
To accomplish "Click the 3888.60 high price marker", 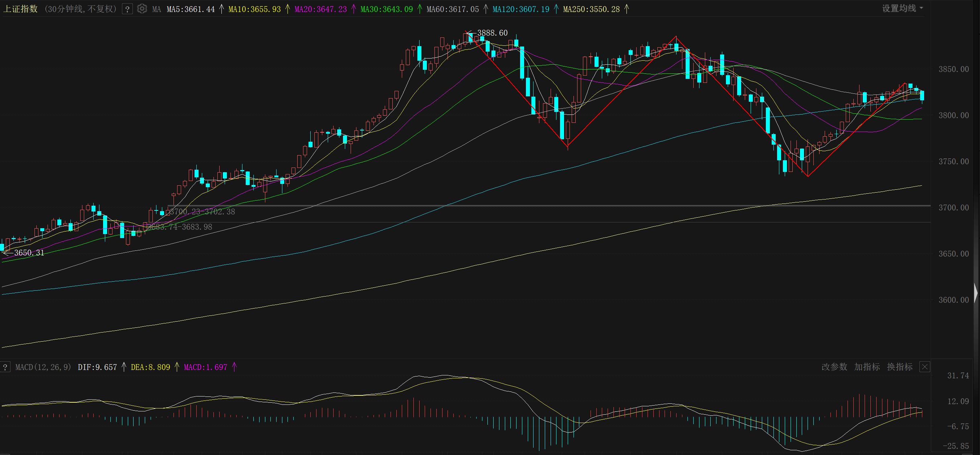I will point(492,33).
